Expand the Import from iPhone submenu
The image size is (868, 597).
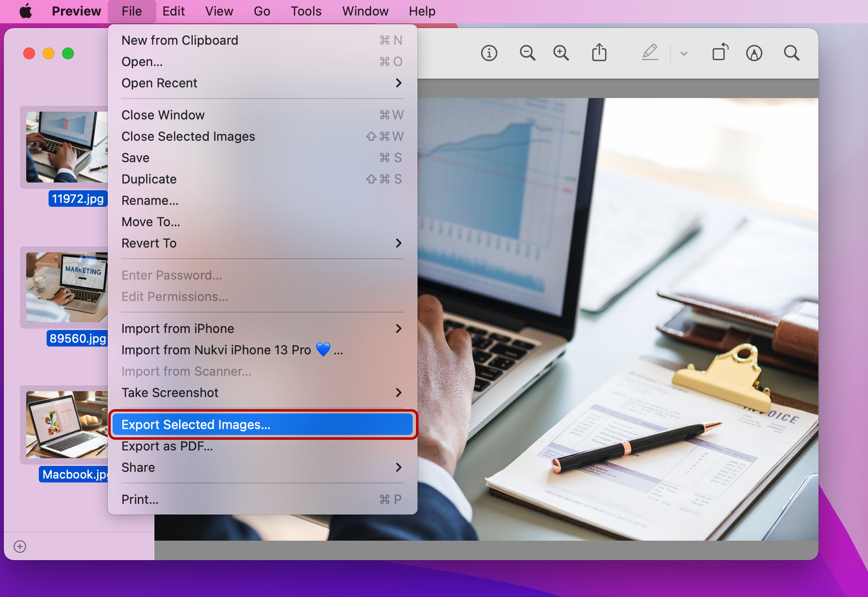(x=262, y=329)
